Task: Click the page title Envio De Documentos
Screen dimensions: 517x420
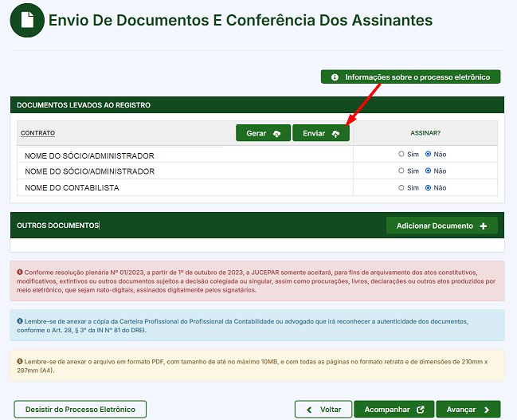Action: pos(241,20)
